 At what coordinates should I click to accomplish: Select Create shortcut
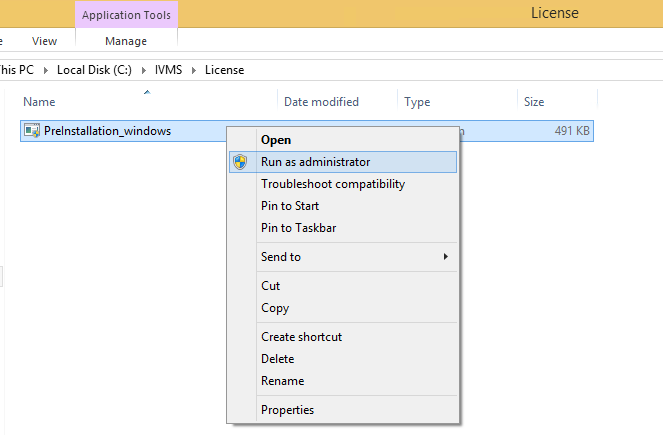coord(343,337)
